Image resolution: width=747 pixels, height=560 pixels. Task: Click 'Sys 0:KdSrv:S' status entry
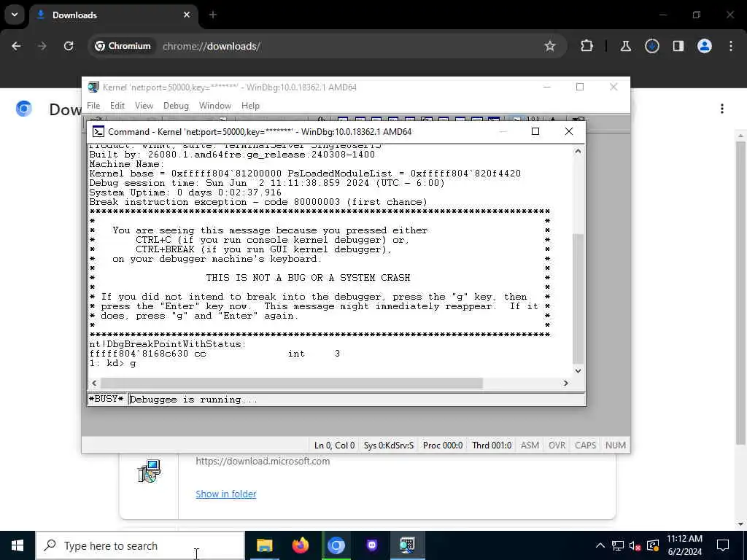[389, 446]
